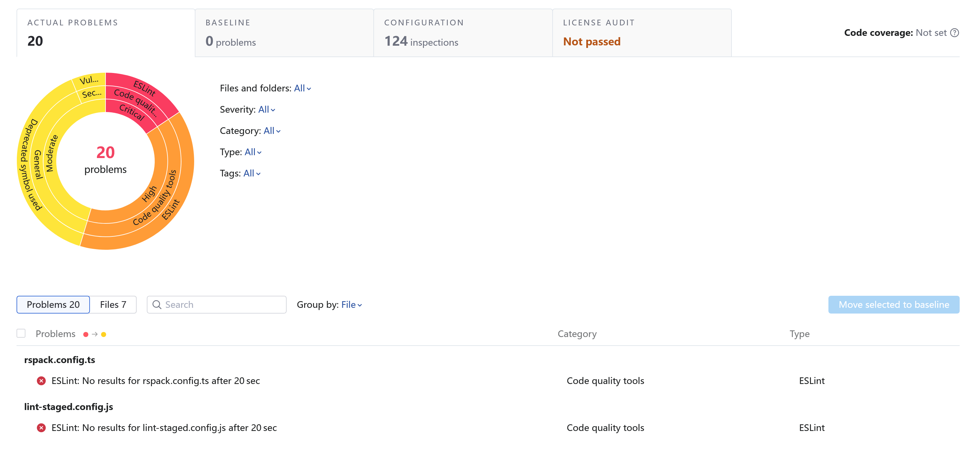Screen dimensions: 980x450
Task: Click the yellow severity dot in Problems header
Action: pos(104,334)
